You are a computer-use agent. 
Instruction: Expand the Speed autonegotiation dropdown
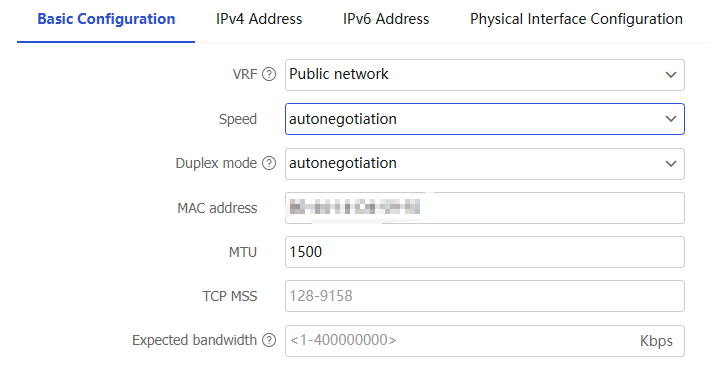point(485,119)
